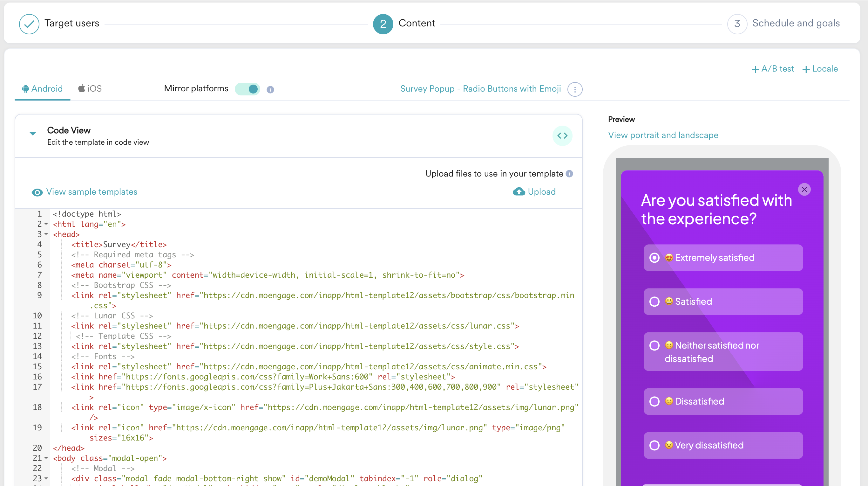This screenshot has width=868, height=486.
Task: Collapse the body element fold on line 21
Action: (46, 458)
